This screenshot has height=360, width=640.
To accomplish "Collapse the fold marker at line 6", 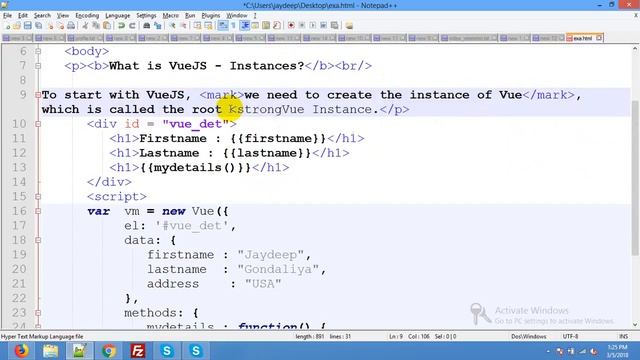I will [38, 51].
